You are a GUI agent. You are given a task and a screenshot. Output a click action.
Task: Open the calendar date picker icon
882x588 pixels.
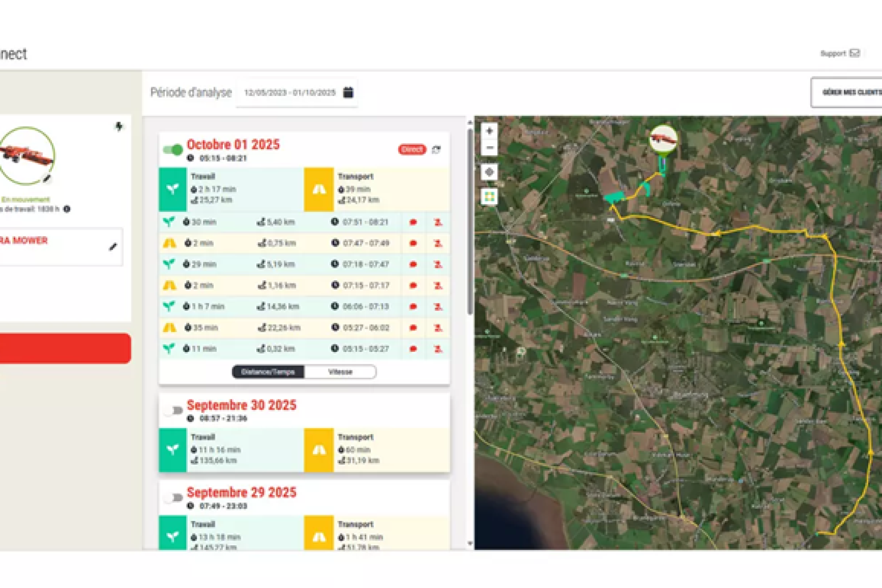point(348,92)
